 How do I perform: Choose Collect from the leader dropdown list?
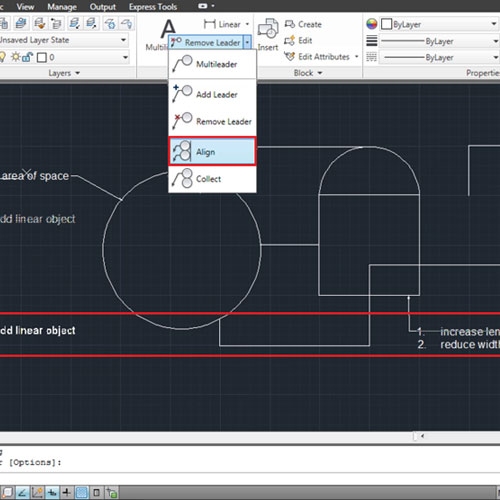[212, 179]
